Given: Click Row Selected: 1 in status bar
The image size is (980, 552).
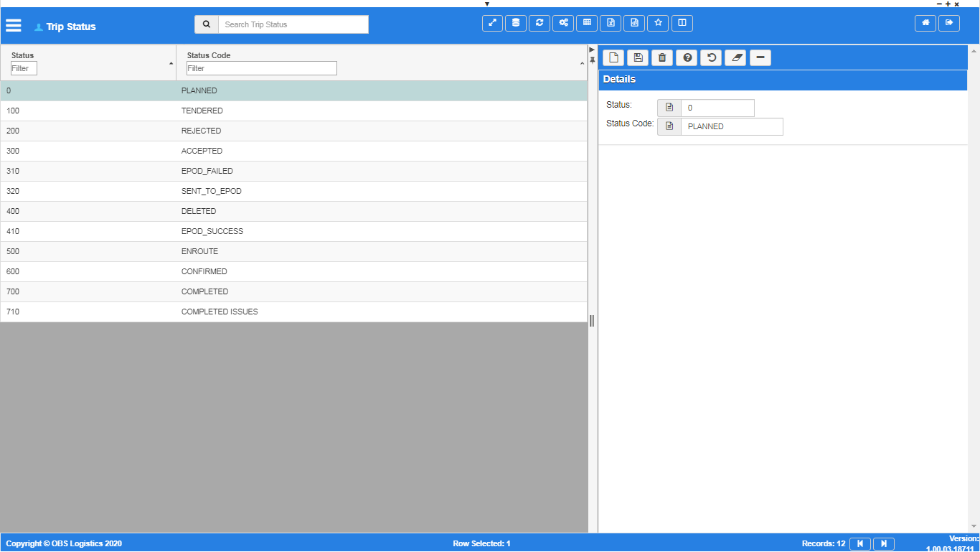Looking at the screenshot, I should 481,543.
